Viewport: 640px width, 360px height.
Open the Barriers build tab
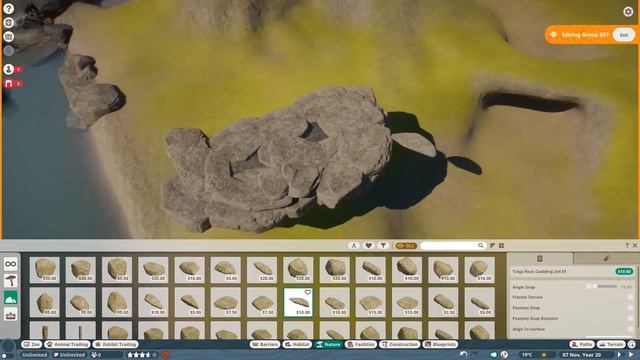click(x=265, y=344)
